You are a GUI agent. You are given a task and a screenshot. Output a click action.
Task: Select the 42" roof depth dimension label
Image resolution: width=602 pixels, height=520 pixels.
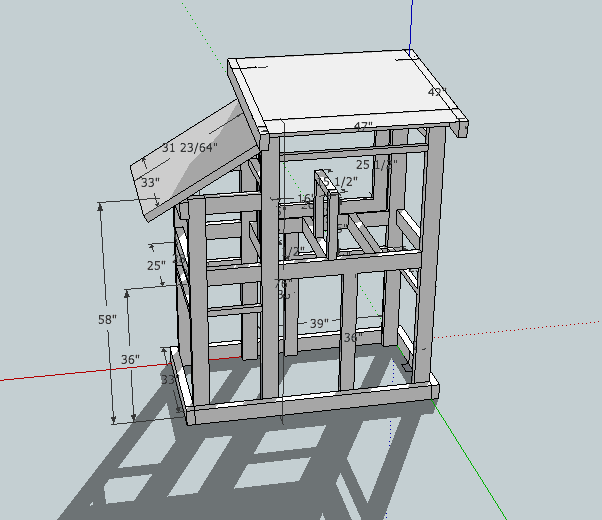[437, 92]
